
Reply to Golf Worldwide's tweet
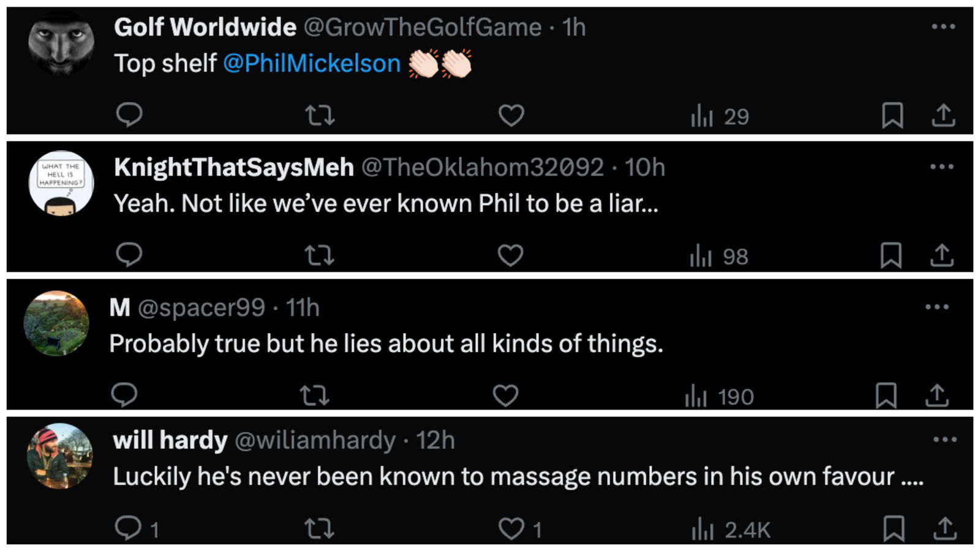pyautogui.click(x=129, y=114)
